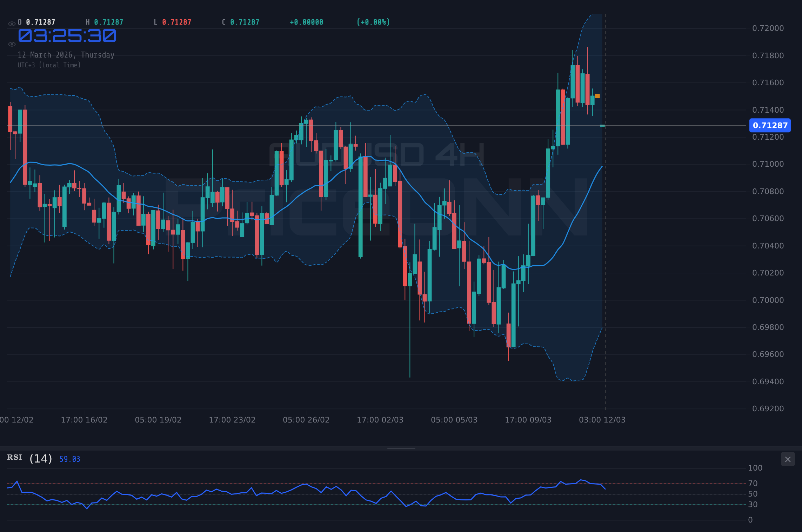Click the blue 0.71287 price tag on axis

[x=770, y=125]
